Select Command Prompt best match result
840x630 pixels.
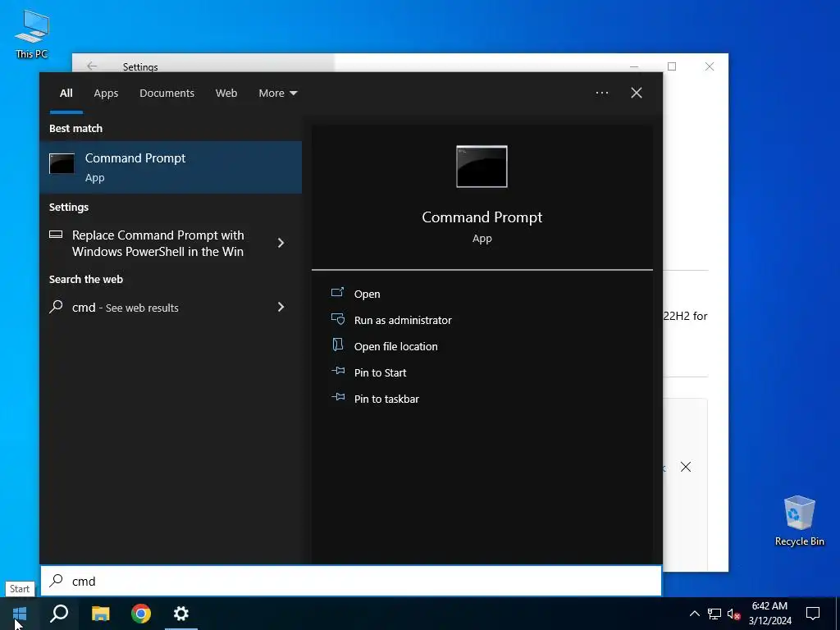tap(171, 167)
